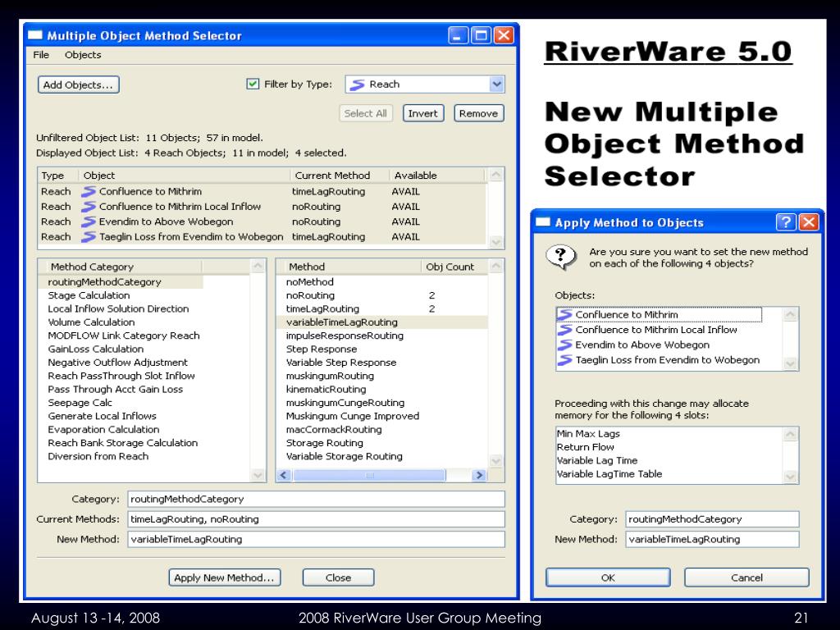Viewport: 840px width, 630px height.
Task: Click reach icon inside Filter by Type combo
Action: [x=358, y=84]
